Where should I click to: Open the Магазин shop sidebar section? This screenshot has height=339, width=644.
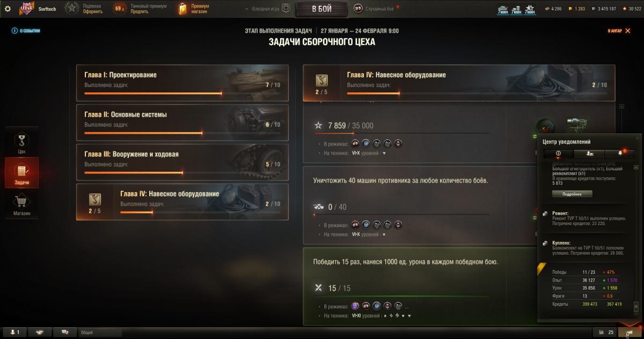coord(21,205)
